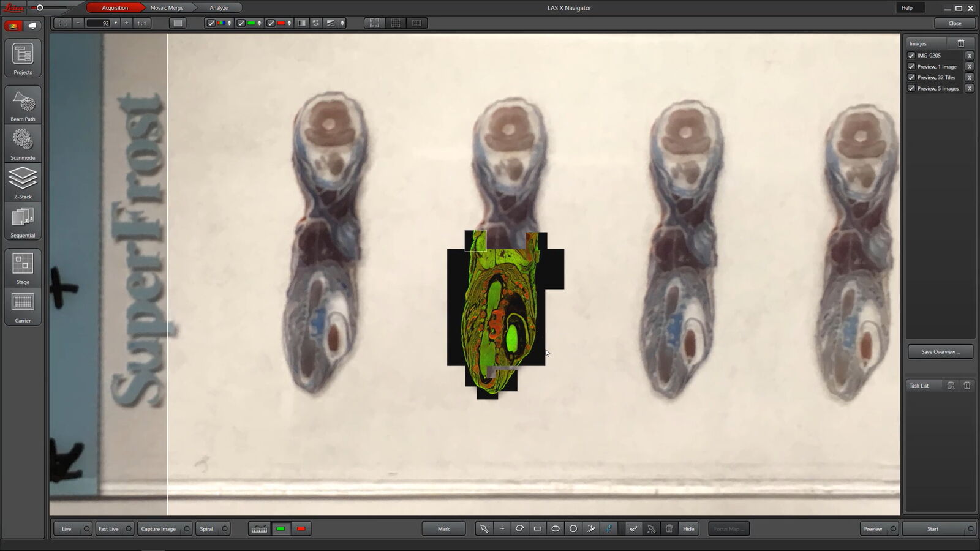
Task: Open the Beam Path panel
Action: (x=23, y=104)
